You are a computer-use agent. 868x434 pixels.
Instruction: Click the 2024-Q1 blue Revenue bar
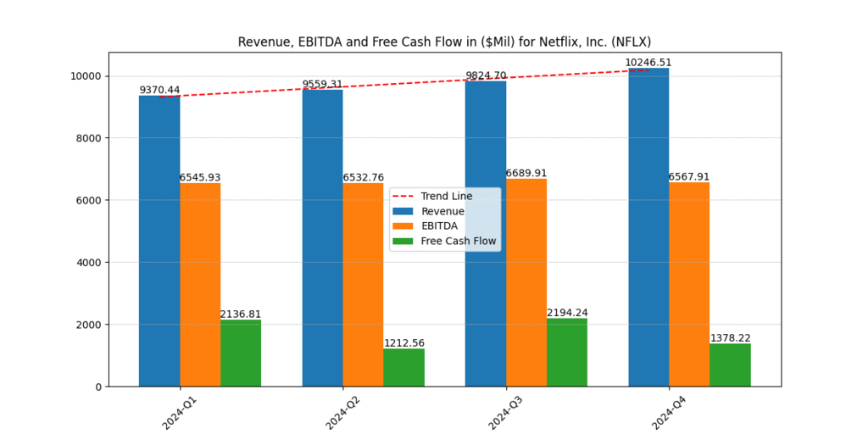tap(159, 242)
